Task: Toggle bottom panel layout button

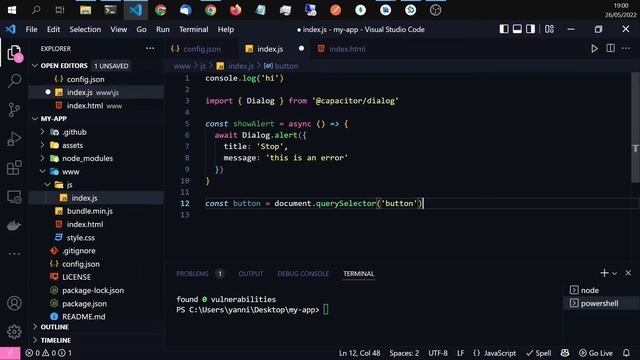Action: tap(517, 29)
